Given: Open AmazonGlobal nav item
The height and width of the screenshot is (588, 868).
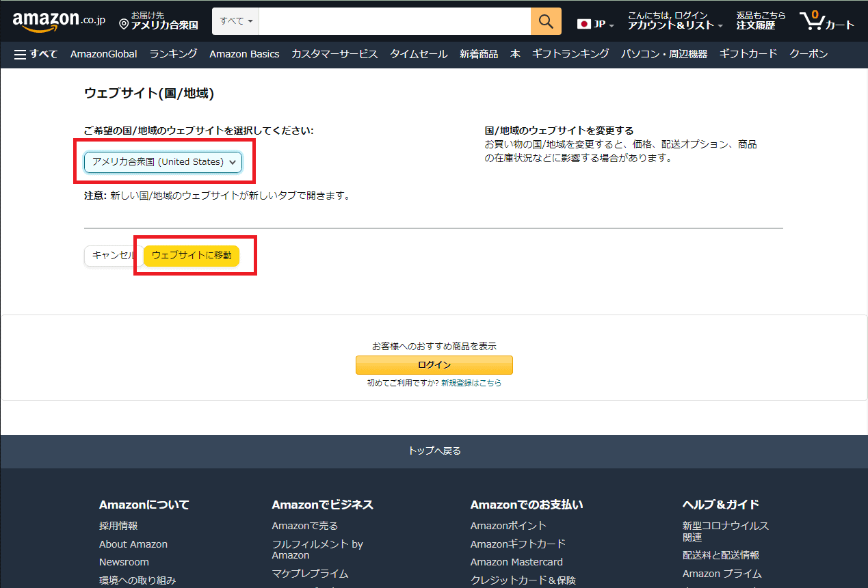Looking at the screenshot, I should pos(103,54).
